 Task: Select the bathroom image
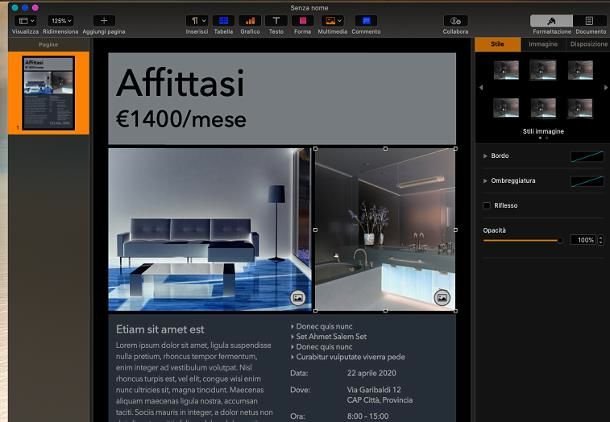(x=385, y=229)
